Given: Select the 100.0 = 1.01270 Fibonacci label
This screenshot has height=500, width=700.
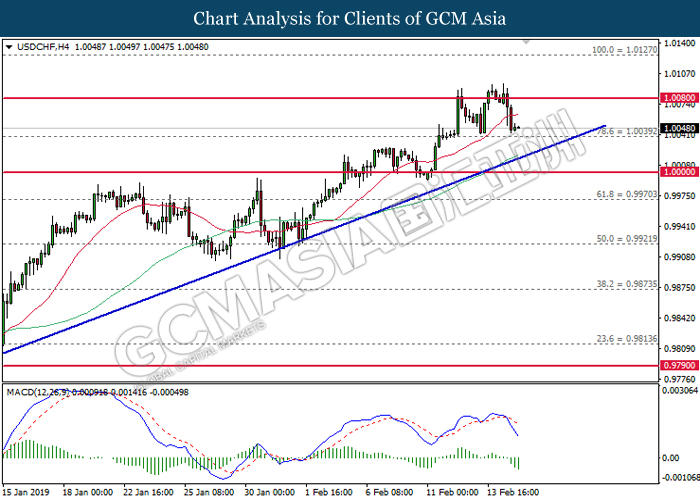Looking at the screenshot, I should 627,47.
